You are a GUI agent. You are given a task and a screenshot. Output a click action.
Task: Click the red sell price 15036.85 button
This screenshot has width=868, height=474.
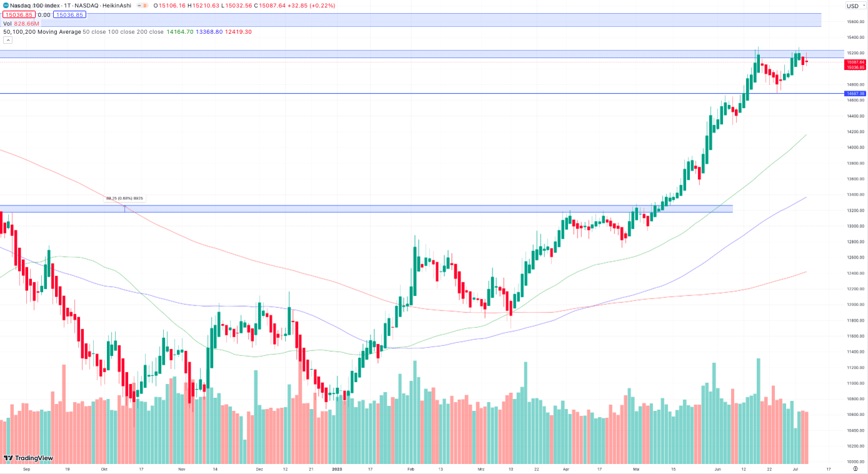click(x=17, y=14)
